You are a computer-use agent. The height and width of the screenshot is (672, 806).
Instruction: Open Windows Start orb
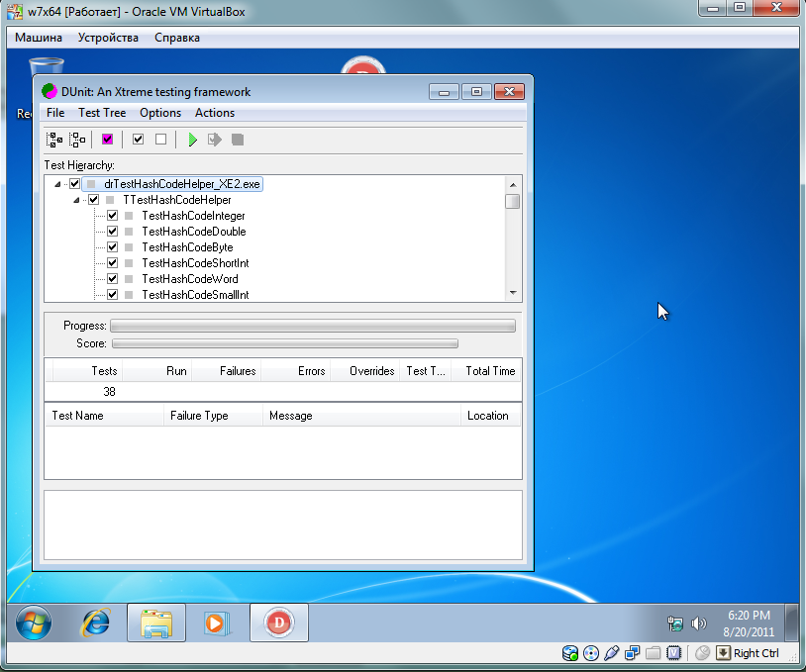tap(34, 623)
